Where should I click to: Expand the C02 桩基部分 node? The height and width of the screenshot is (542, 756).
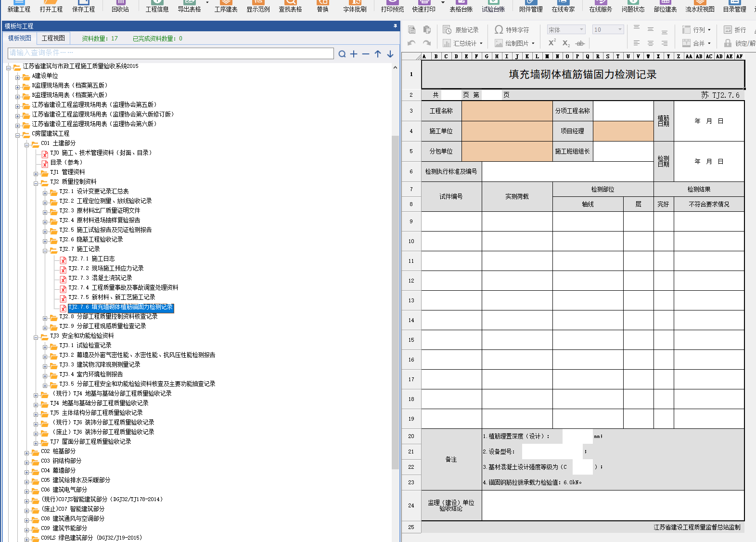pyautogui.click(x=27, y=452)
